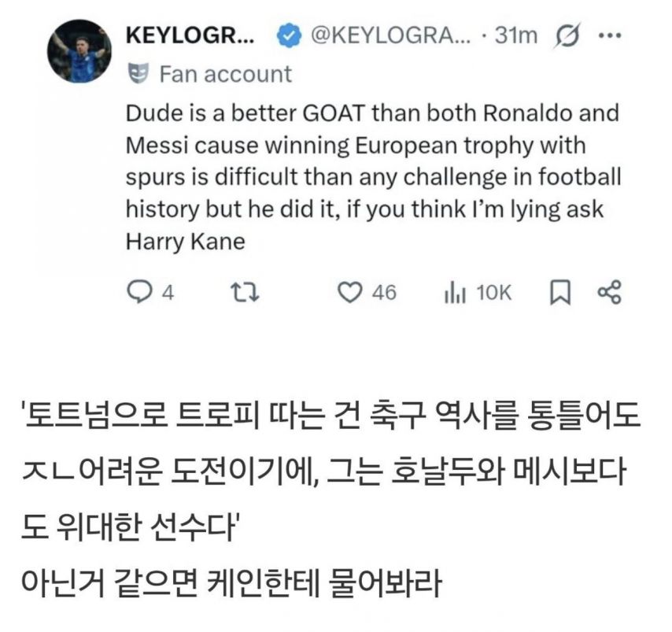The height and width of the screenshot is (632, 672).
Task: Click the Fan account label
Action: click(x=225, y=74)
